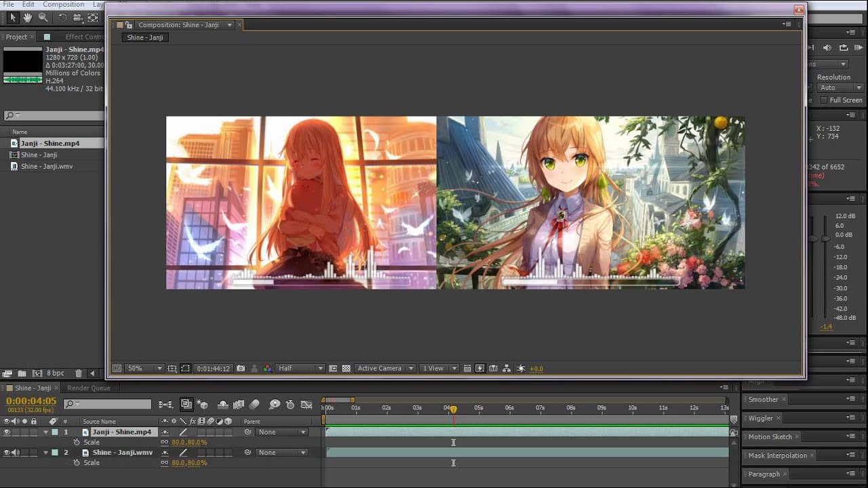Screen dimensions: 868x488
Task: Open Resolution Auto dropdown in Preview panel
Action: (x=840, y=87)
